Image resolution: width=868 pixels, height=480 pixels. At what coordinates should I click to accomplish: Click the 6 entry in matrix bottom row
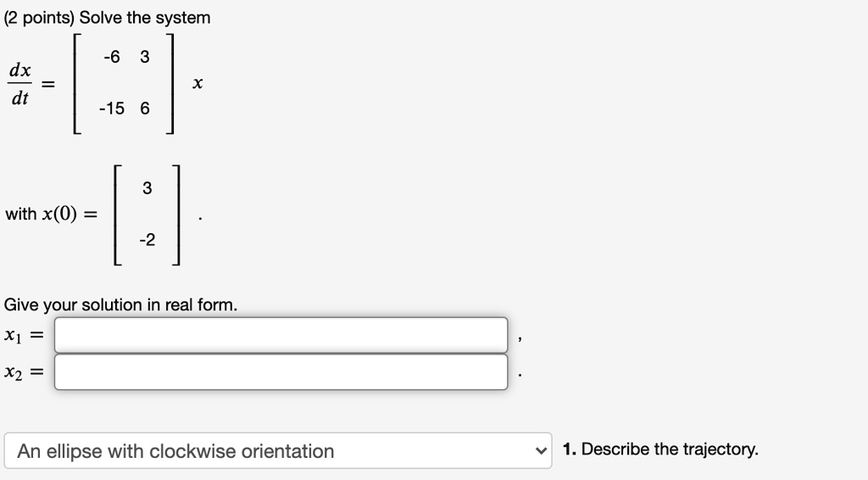pyautogui.click(x=145, y=109)
